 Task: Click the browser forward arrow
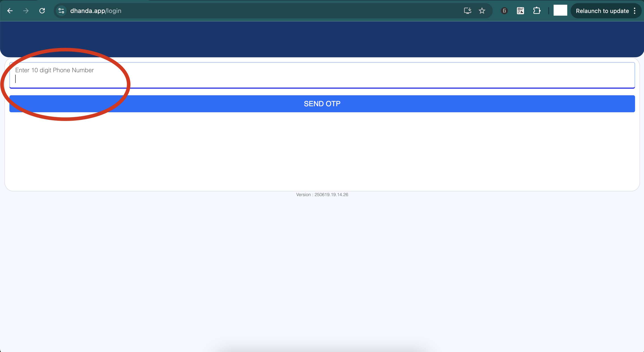click(x=26, y=11)
